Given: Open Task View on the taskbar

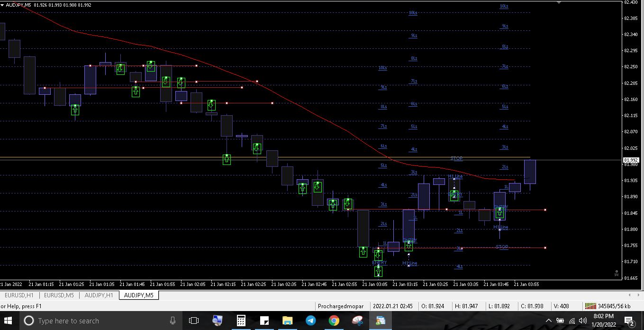Looking at the screenshot, I should tap(193, 321).
